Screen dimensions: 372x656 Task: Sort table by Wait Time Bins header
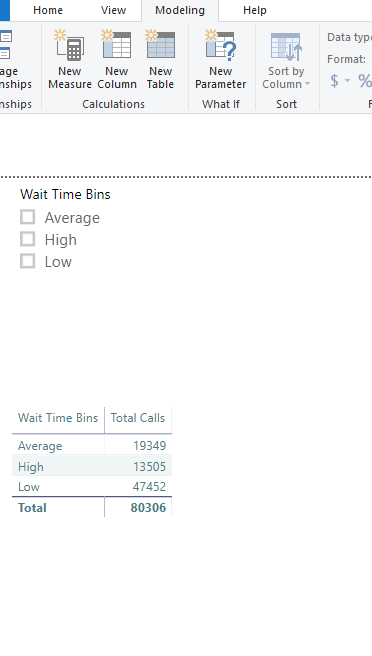(x=58, y=418)
